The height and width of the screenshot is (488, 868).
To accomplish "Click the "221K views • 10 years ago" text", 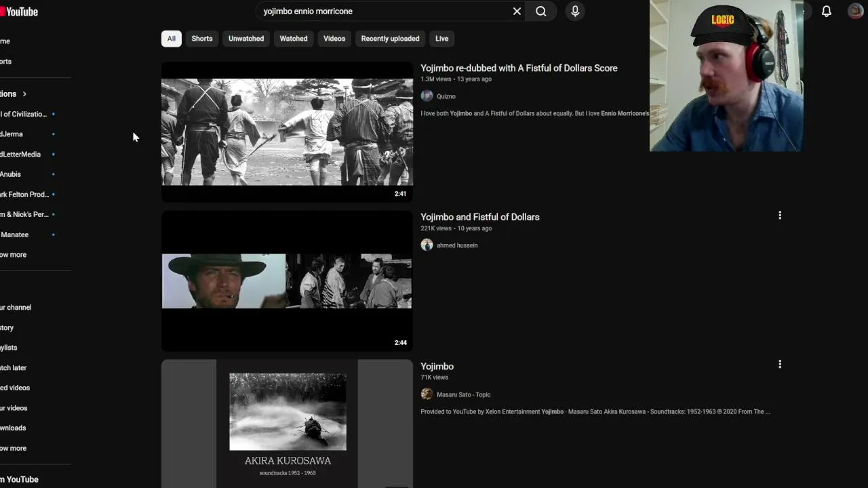I will point(456,228).
